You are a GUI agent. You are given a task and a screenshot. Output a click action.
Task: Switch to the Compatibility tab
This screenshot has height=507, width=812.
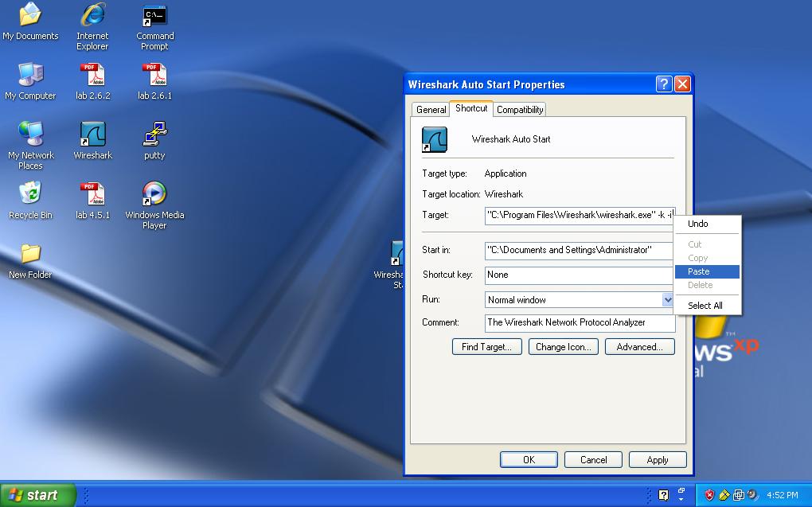[x=520, y=109]
